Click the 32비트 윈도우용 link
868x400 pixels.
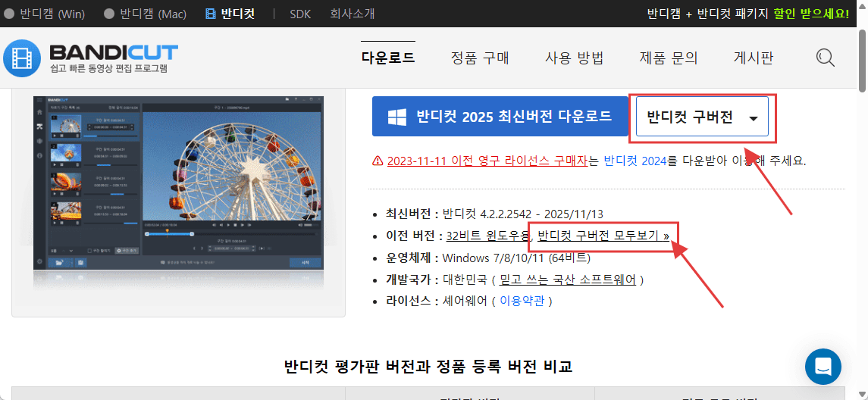click(x=487, y=236)
